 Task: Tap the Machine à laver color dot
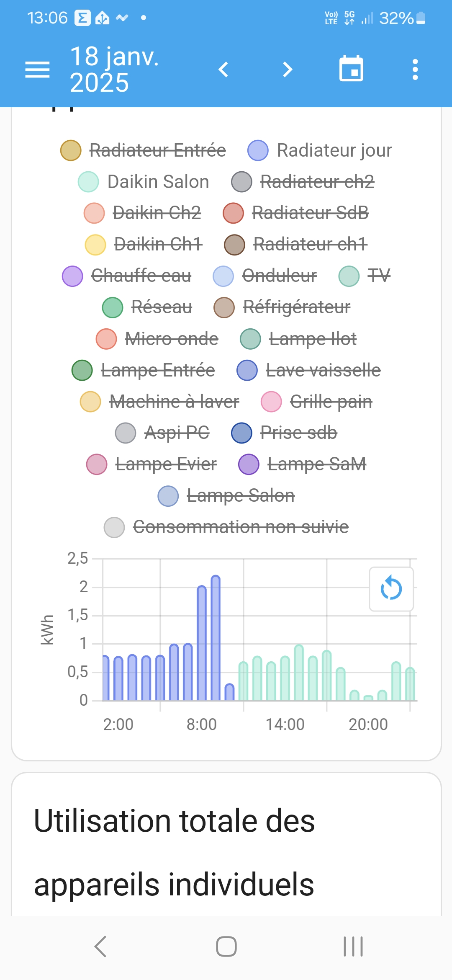[90, 402]
